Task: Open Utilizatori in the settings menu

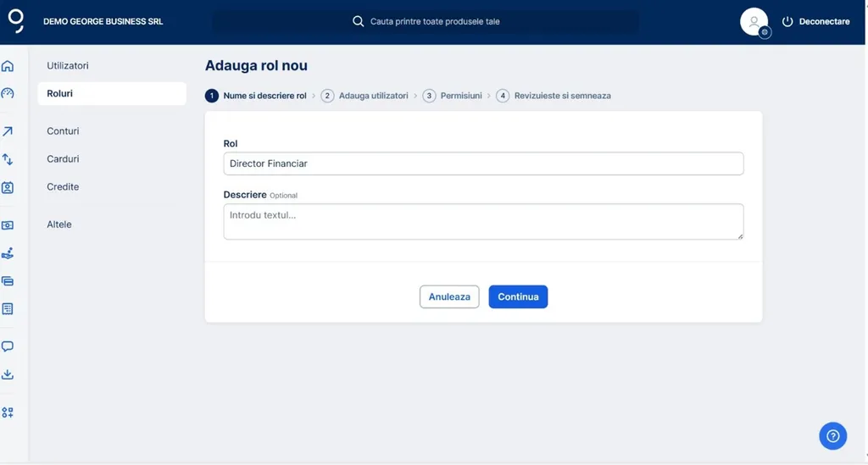Action: click(x=68, y=66)
